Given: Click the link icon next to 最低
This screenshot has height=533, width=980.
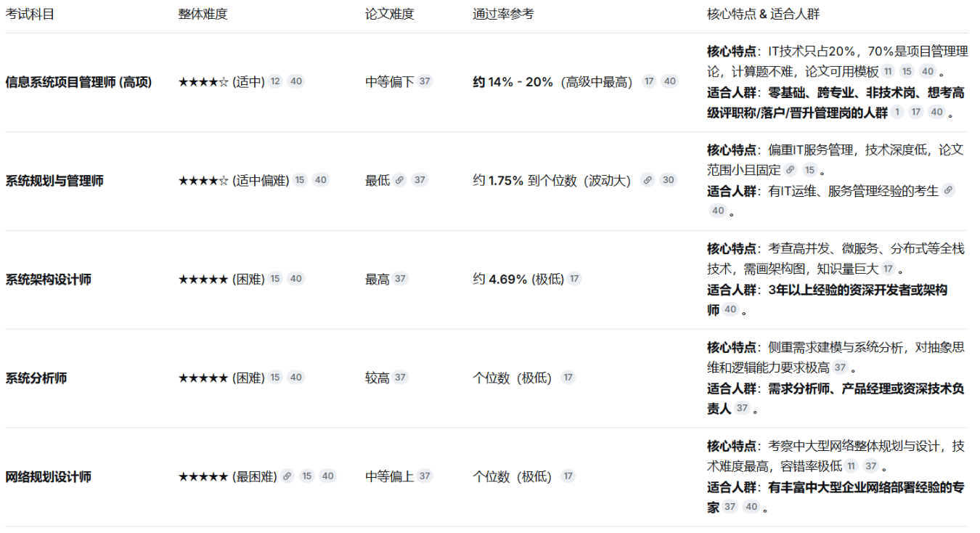Looking at the screenshot, I should [x=399, y=180].
